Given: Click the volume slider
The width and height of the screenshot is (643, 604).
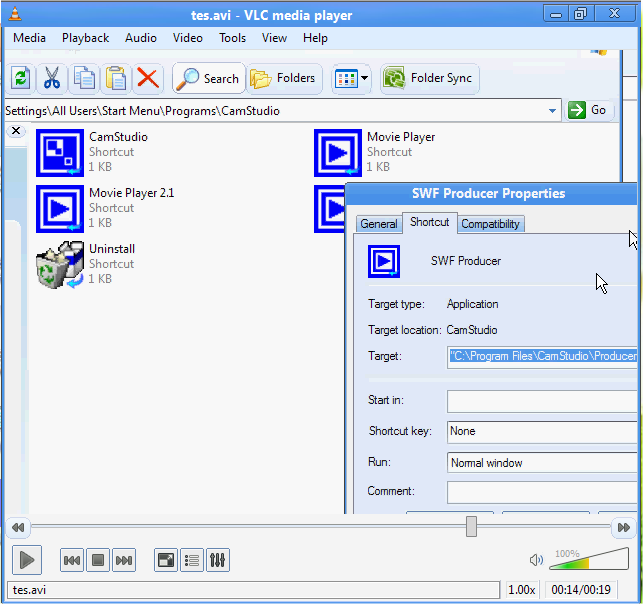Looking at the screenshot, I should (x=589, y=559).
